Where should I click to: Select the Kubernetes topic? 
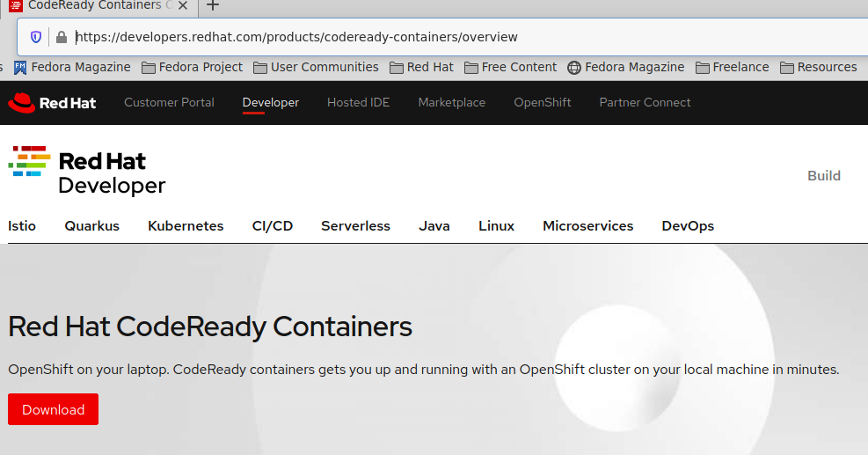click(x=186, y=226)
